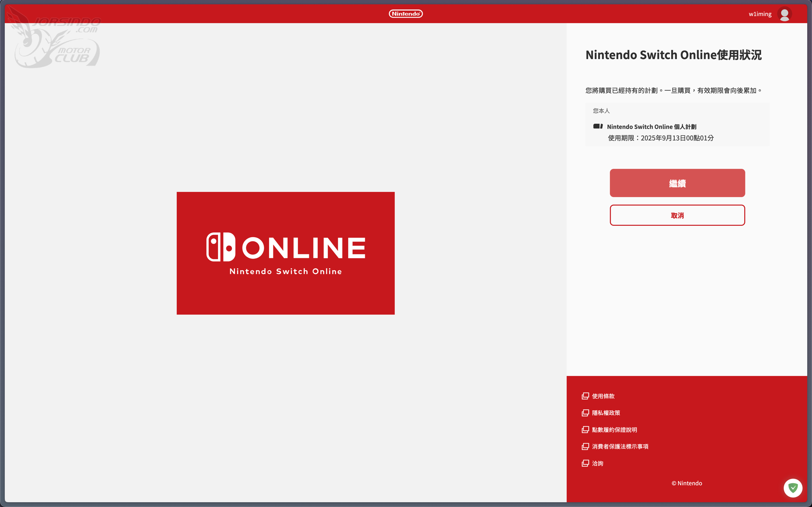Click the w1iming username in header

tap(760, 14)
